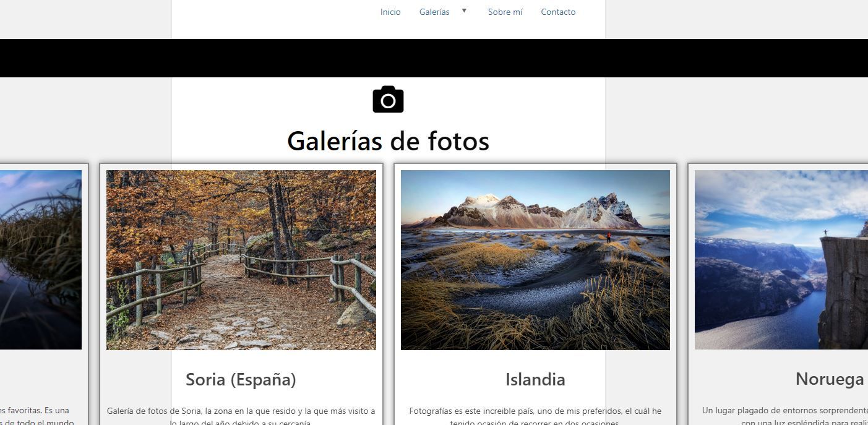The image size is (868, 425).
Task: Open the Noruega fjord cliff photo
Action: click(781, 260)
